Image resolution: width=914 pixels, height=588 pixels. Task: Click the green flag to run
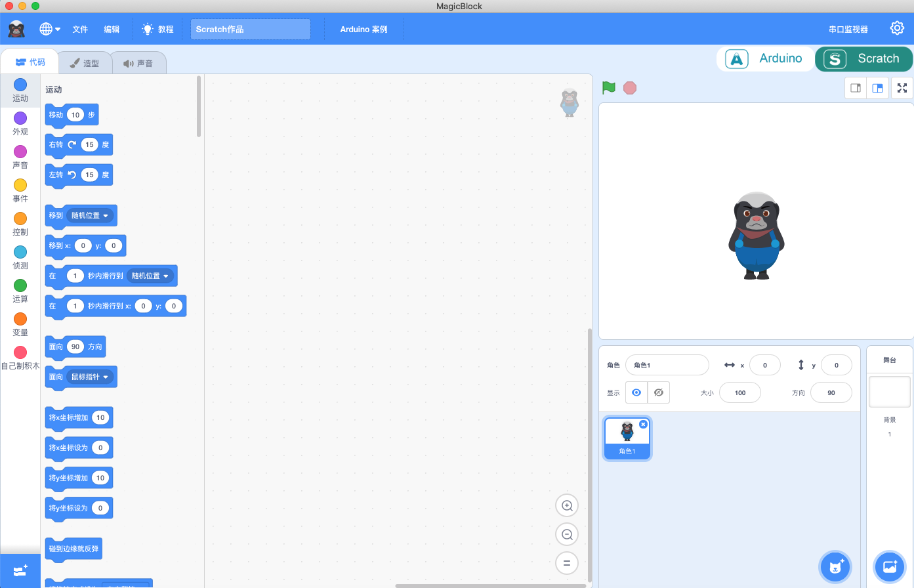click(x=609, y=87)
